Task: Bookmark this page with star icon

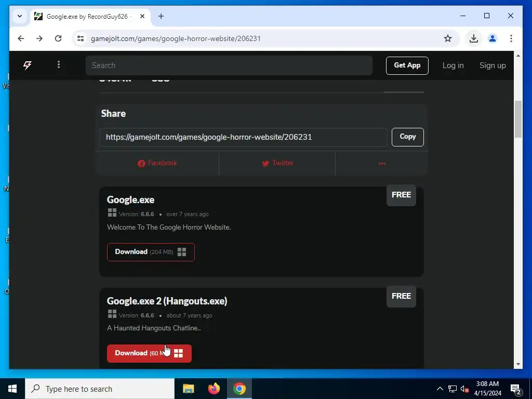Action: point(448,38)
